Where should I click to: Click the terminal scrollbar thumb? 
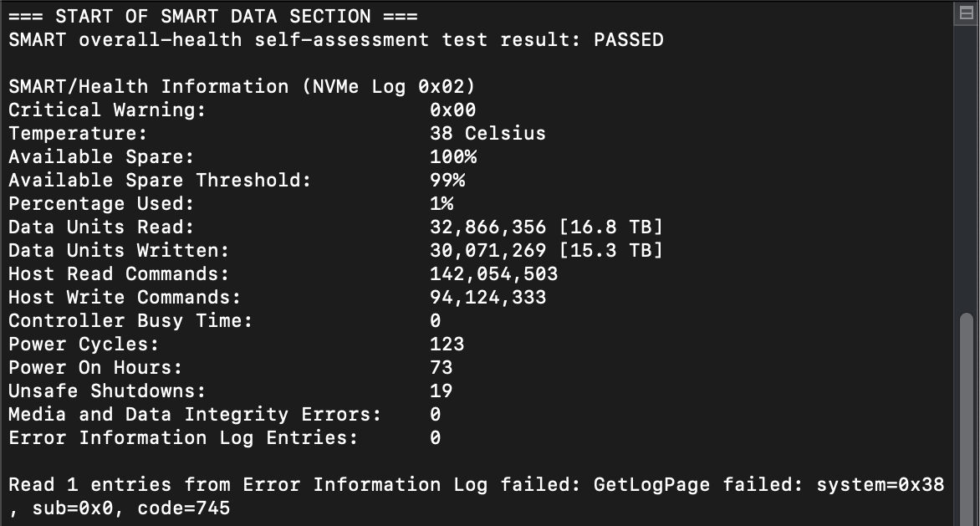pyautogui.click(x=967, y=418)
